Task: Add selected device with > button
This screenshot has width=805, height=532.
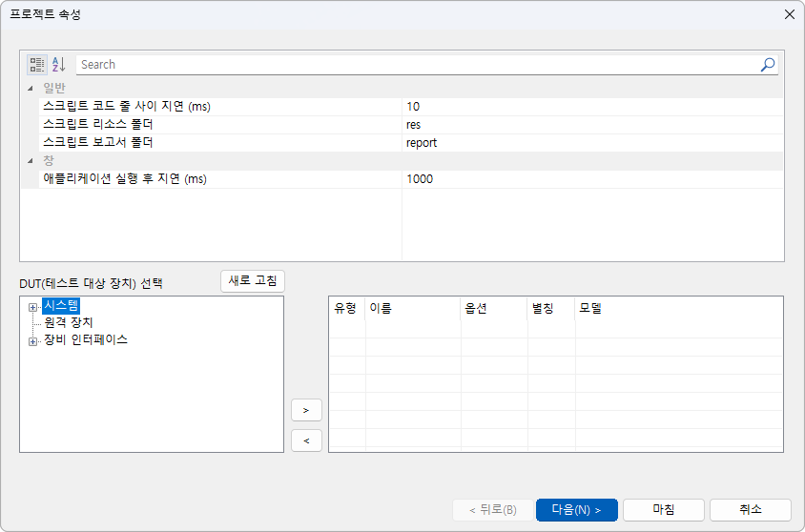Action: [x=306, y=410]
